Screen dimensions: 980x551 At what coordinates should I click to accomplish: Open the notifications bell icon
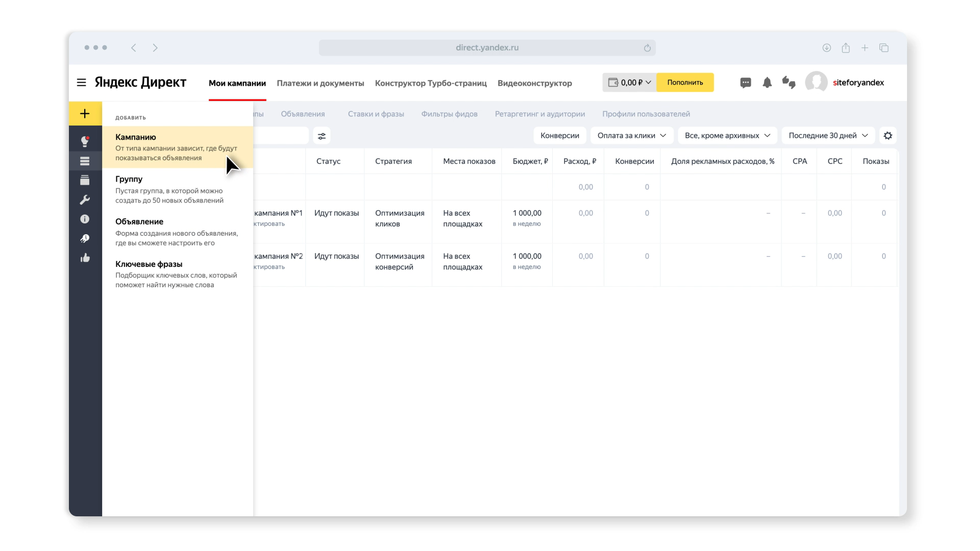click(767, 83)
